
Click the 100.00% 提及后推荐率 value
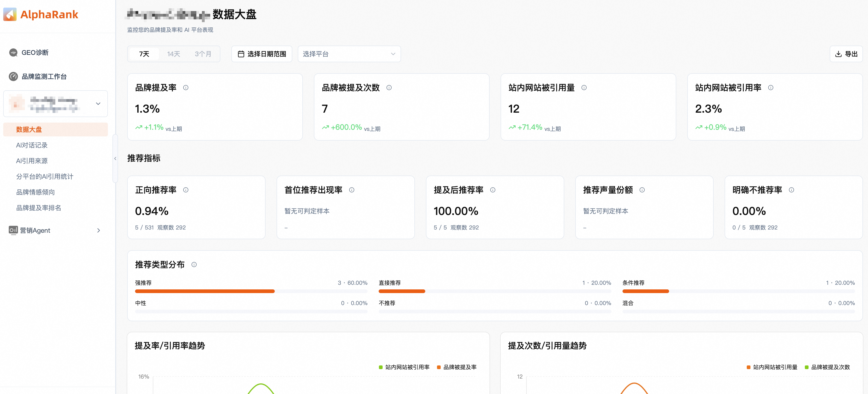point(456,211)
